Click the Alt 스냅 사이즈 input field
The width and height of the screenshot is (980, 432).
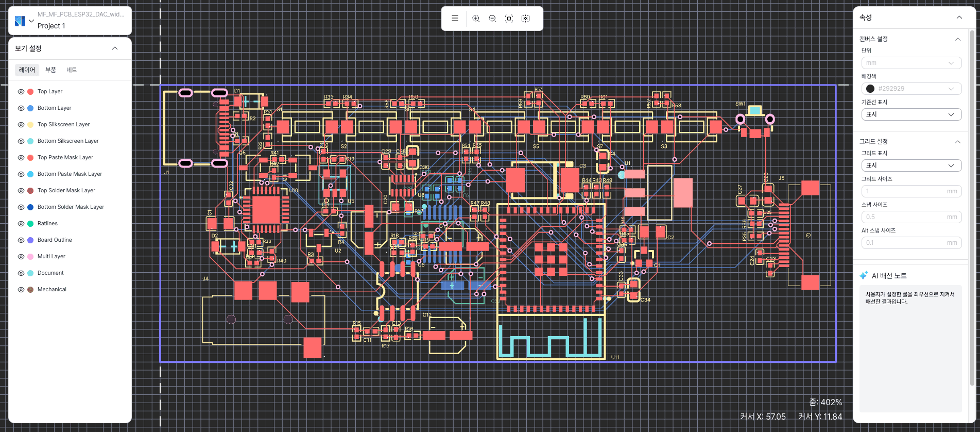pyautogui.click(x=912, y=243)
